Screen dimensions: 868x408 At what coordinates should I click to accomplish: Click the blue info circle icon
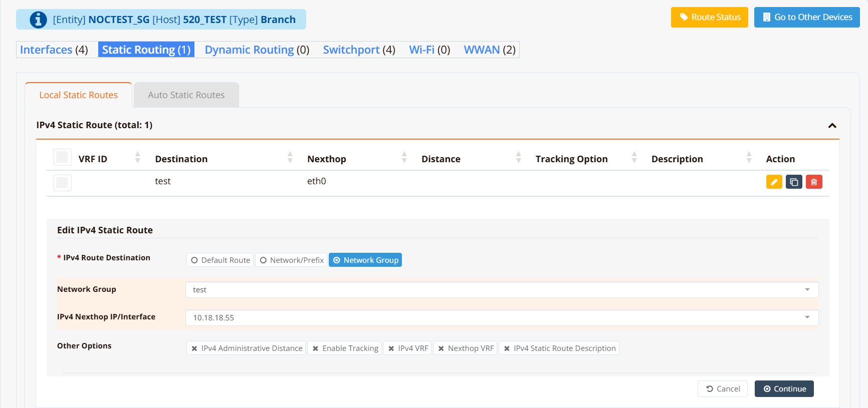coord(38,20)
